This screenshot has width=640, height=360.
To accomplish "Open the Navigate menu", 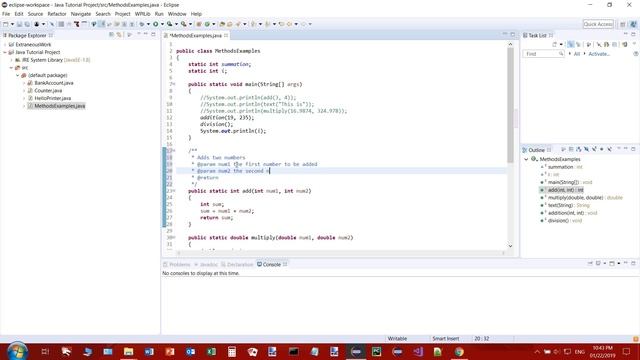I will (x=81, y=14).
